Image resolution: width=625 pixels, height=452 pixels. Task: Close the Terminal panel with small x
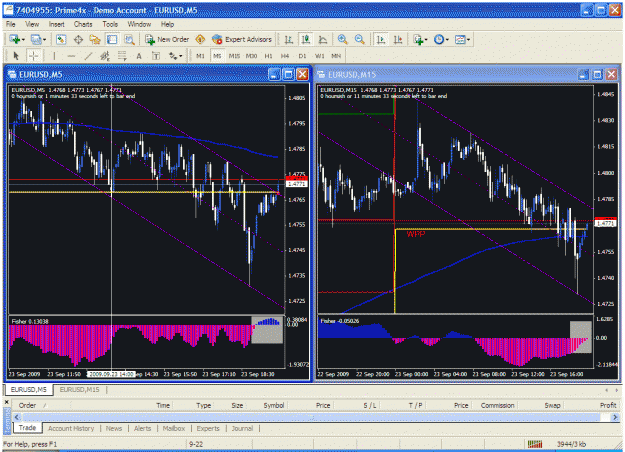6,402
